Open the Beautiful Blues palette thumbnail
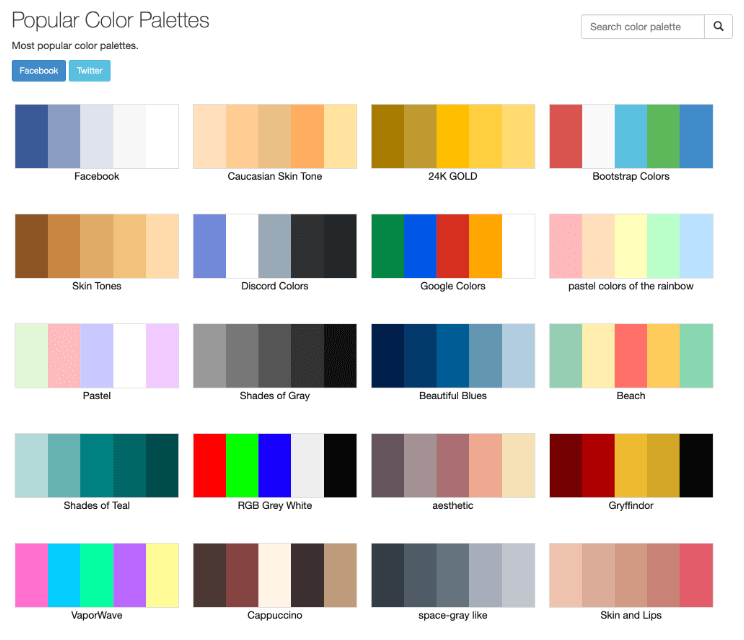The height and width of the screenshot is (640, 744). [453, 356]
